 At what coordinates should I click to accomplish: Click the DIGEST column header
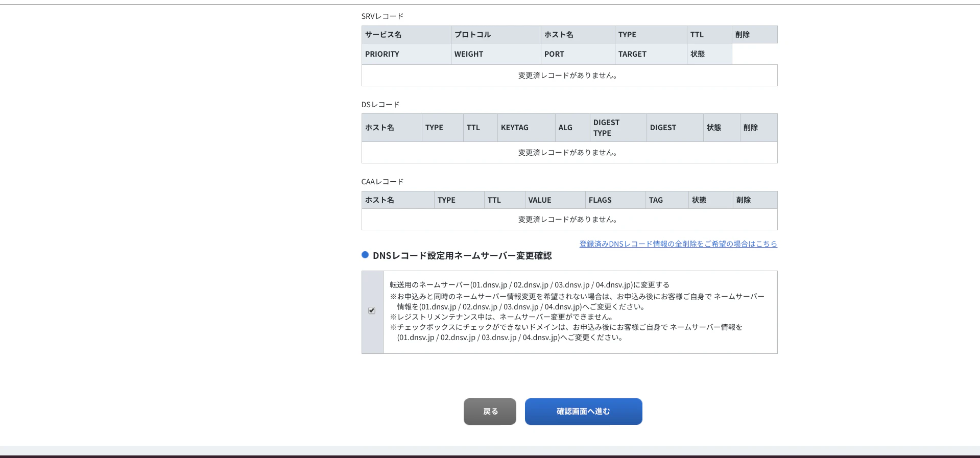(x=675, y=128)
